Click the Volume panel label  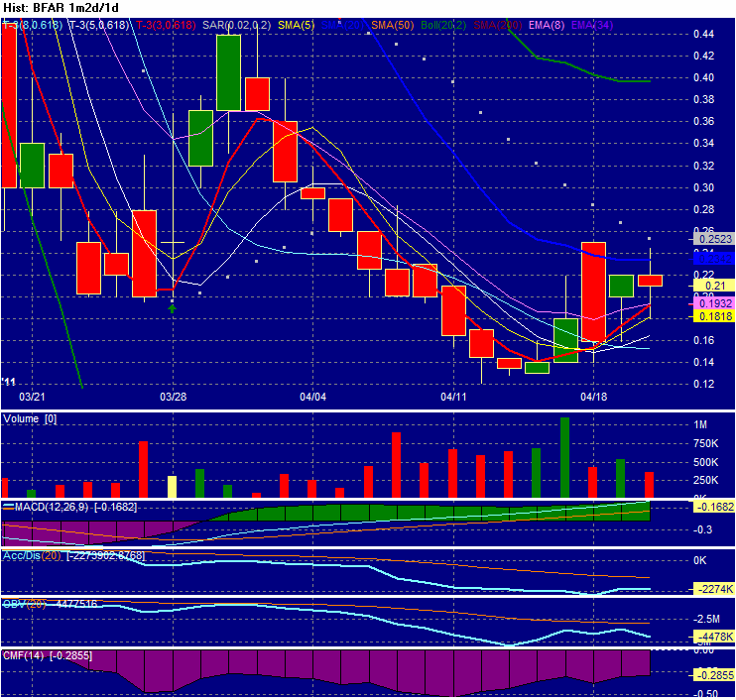[30, 419]
